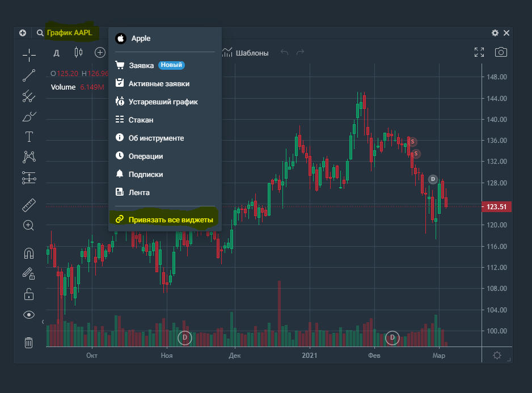Screen dimensions: 532x393
Task: Select the Text annotation tool
Action: [x=29, y=137]
